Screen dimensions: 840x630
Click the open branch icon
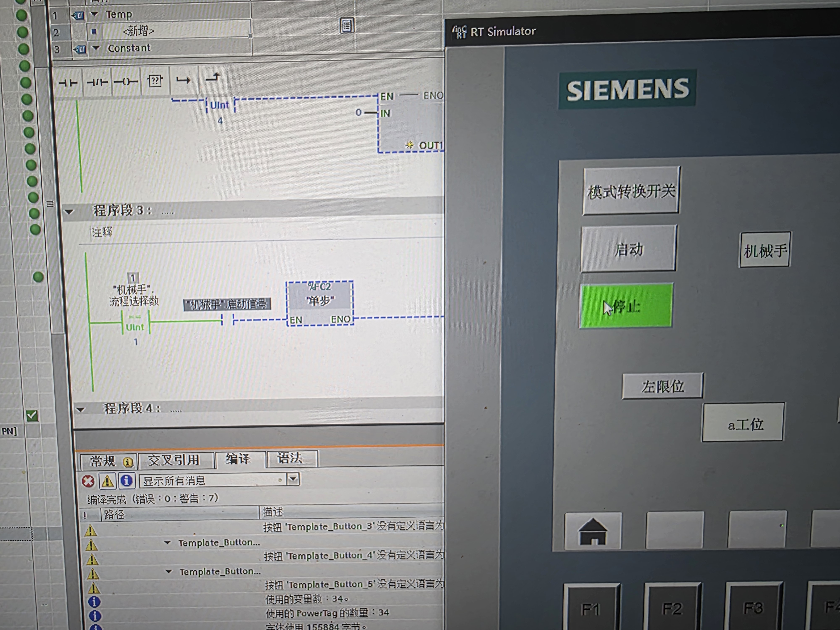183,80
